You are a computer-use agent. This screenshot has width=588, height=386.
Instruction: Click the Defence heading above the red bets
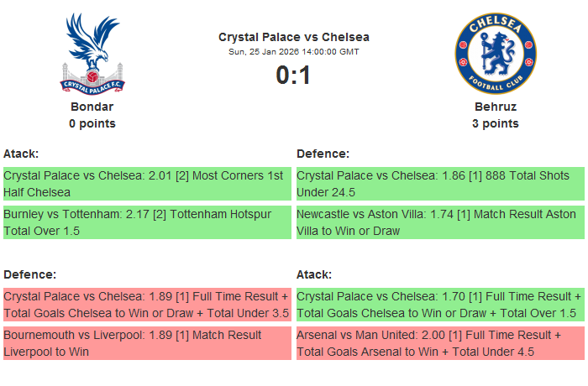pos(29,274)
